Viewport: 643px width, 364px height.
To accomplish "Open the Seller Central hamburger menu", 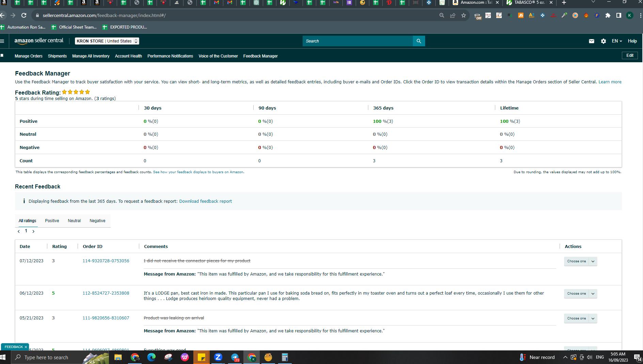I will coord(2,41).
